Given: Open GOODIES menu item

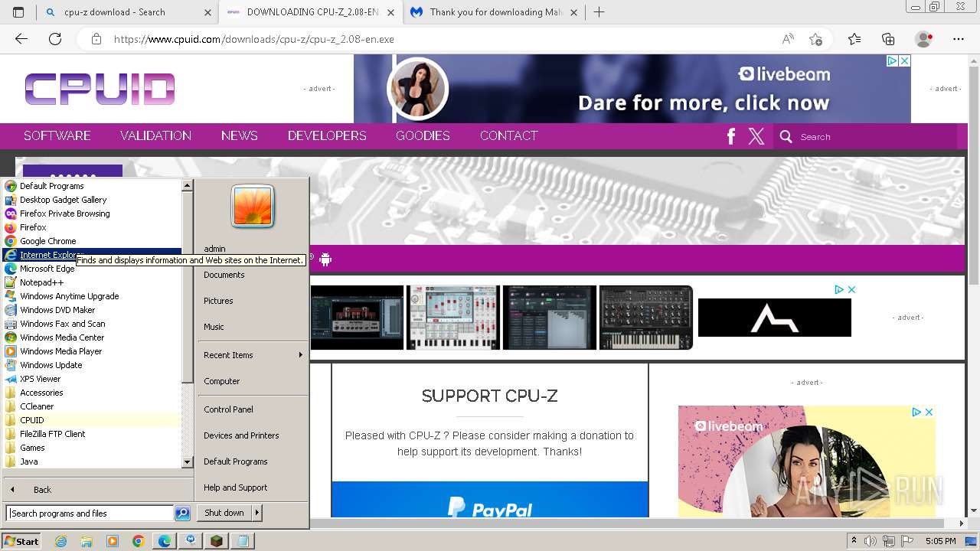Looking at the screenshot, I should (423, 135).
